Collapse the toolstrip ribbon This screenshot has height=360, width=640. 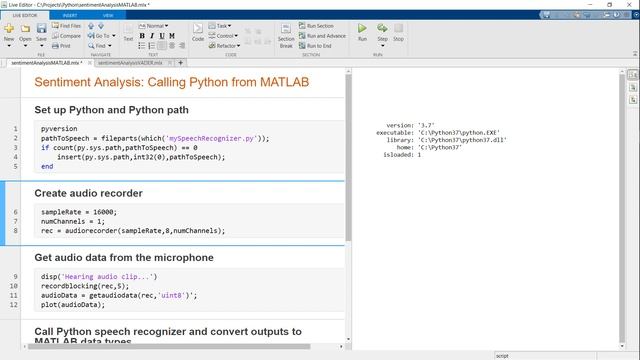(x=635, y=53)
